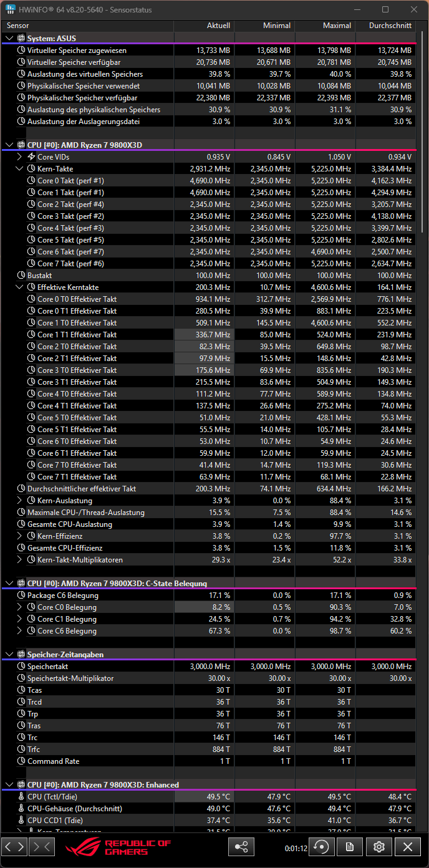The height and width of the screenshot is (868, 429).
Task: Click the Sensor column header
Action: point(17,26)
